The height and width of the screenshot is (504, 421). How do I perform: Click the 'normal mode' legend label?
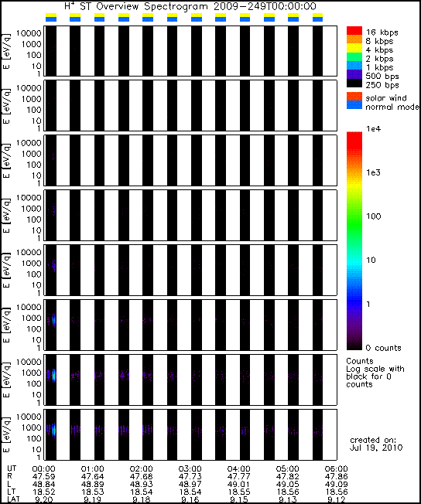click(392, 107)
